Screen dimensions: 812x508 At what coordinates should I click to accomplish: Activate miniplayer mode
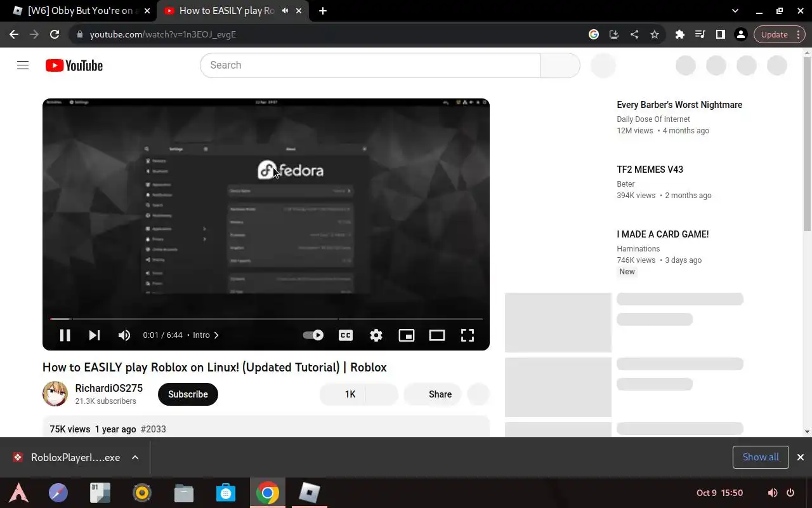click(x=407, y=335)
